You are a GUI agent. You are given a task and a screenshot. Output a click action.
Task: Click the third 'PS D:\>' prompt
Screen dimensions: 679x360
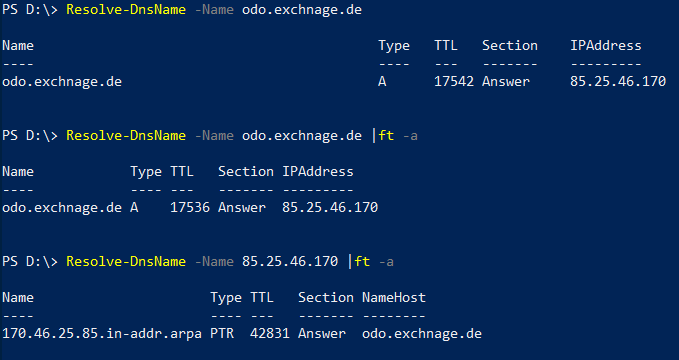tap(29, 262)
